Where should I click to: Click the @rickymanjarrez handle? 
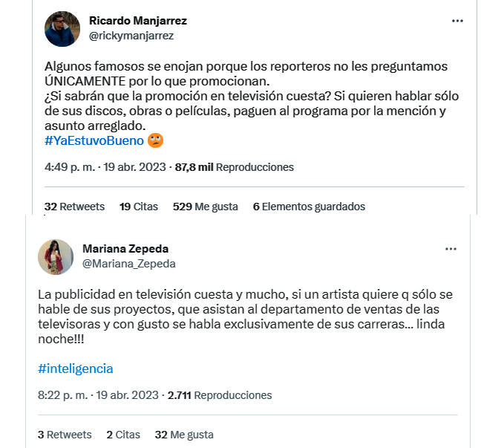click(x=131, y=35)
